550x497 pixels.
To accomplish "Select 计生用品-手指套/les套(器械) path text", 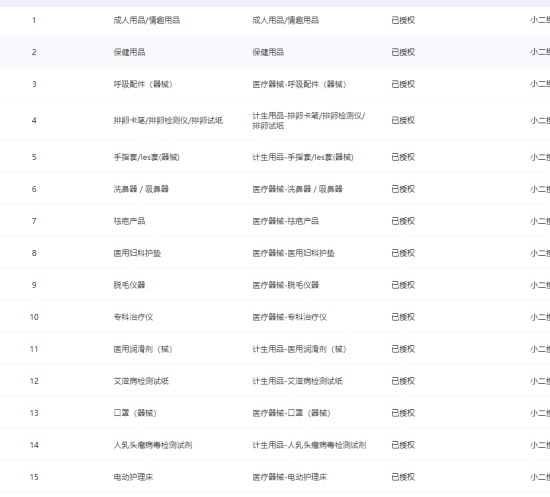I will 303,157.
